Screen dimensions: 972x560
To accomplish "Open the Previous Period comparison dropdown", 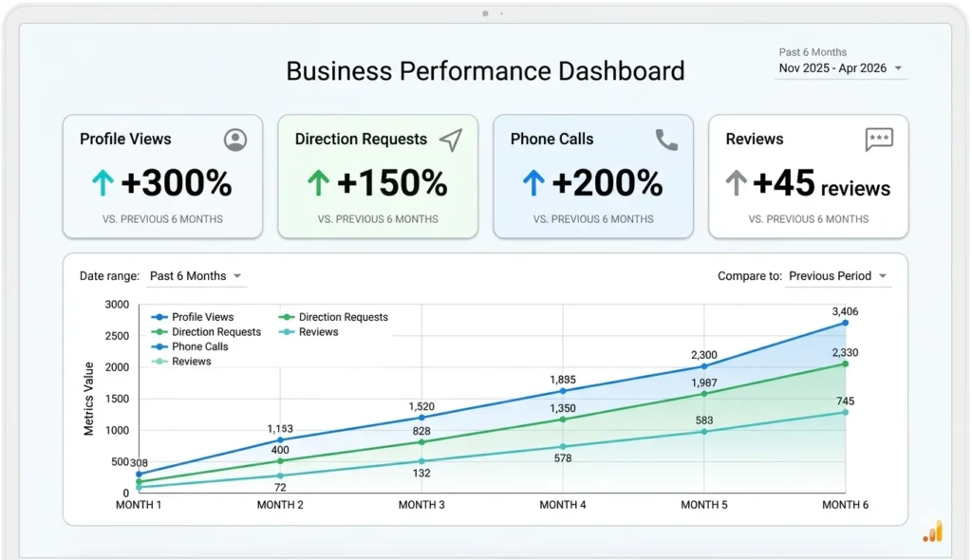I will click(x=837, y=275).
